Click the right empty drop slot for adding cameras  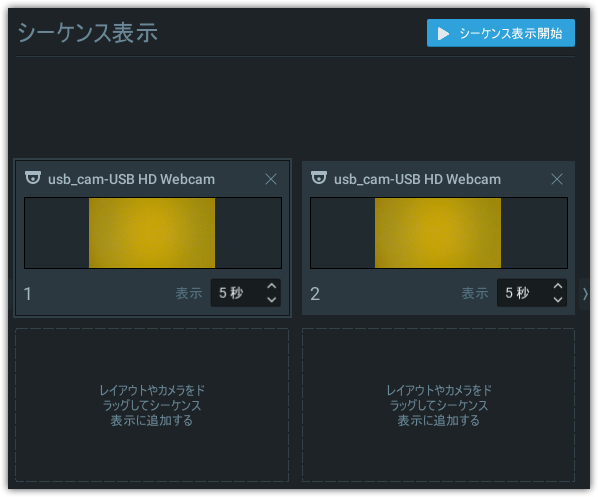point(438,405)
